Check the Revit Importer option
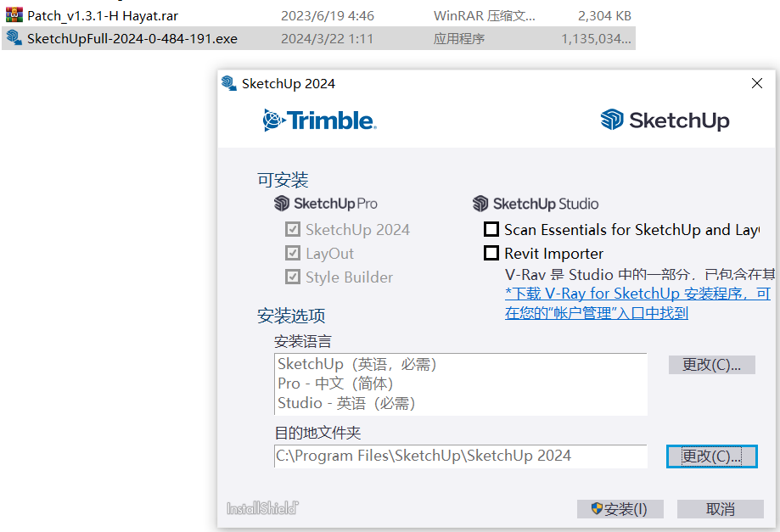The image size is (780, 532). [491, 253]
